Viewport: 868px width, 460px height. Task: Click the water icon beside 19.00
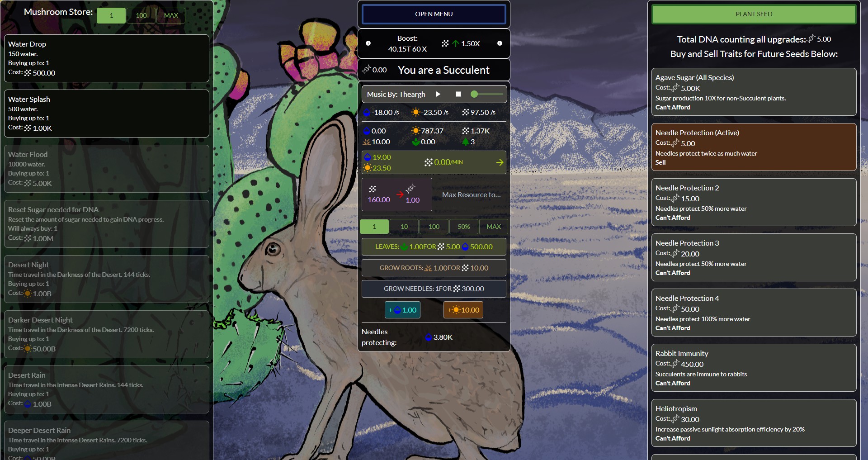tap(368, 157)
